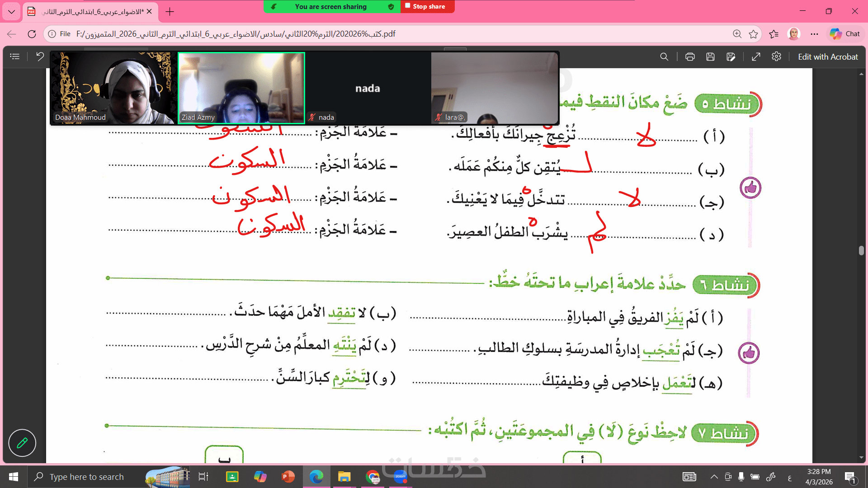Image resolution: width=868 pixels, height=488 pixels.
Task: Open PDF viewer settings gear
Action: pos(776,57)
